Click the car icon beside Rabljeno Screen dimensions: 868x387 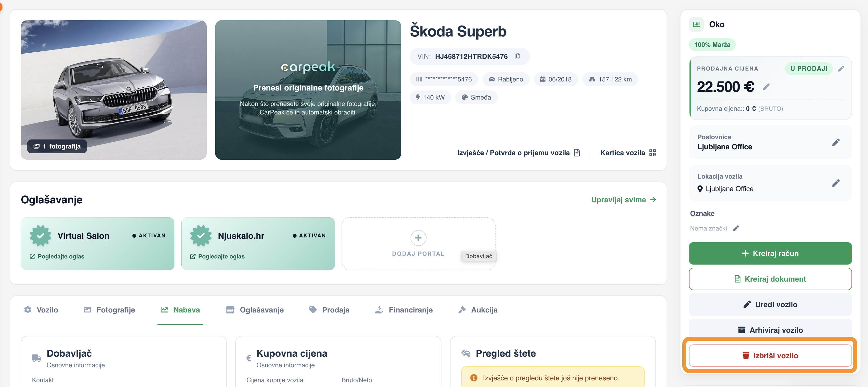492,79
